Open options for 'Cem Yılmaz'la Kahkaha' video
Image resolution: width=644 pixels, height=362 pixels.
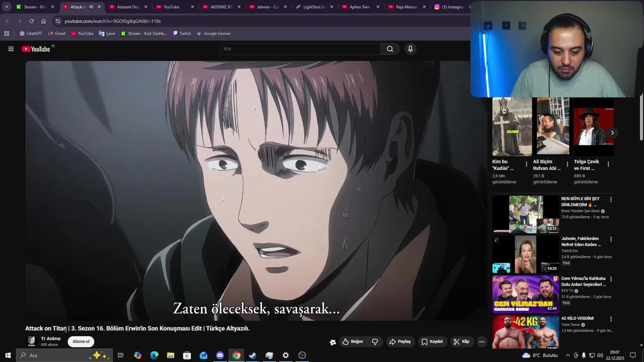(x=611, y=279)
